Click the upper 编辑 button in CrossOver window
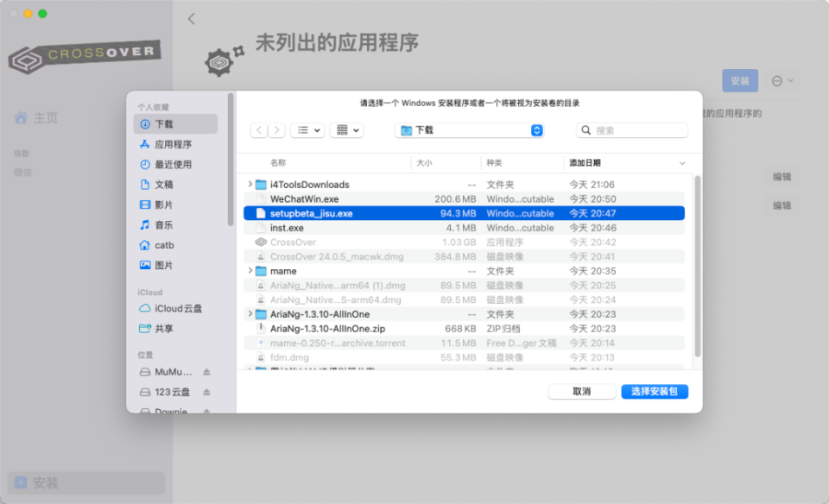Screen dimensions: 829x504 click(782, 177)
